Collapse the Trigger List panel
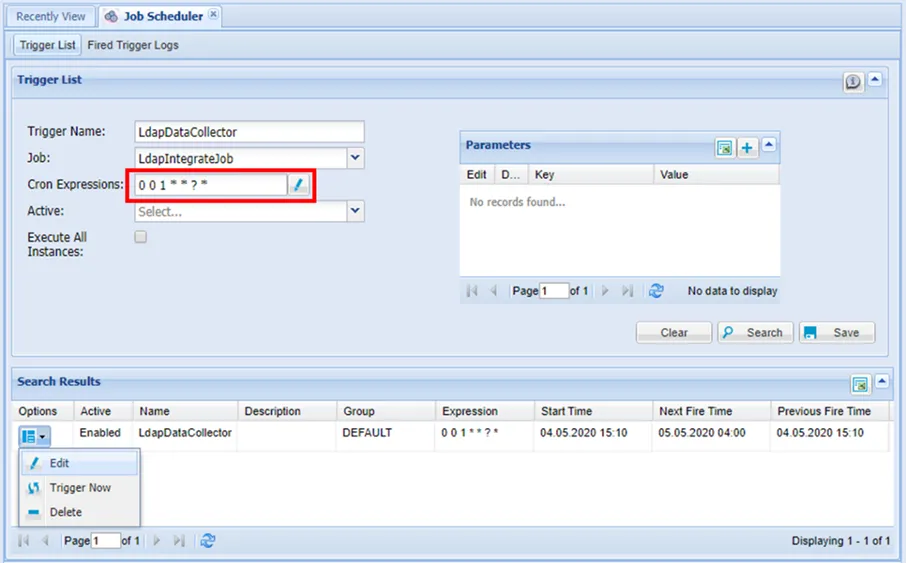906x563 pixels. [x=875, y=79]
